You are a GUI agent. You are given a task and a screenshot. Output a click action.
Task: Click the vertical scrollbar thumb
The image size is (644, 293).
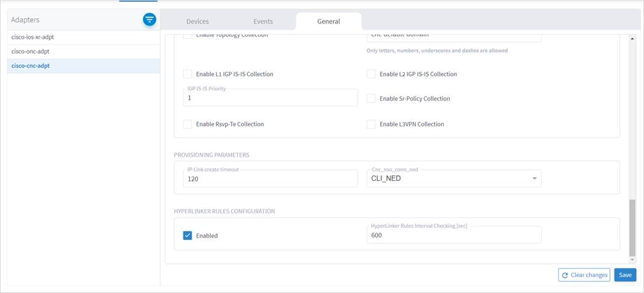pyautogui.click(x=632, y=228)
